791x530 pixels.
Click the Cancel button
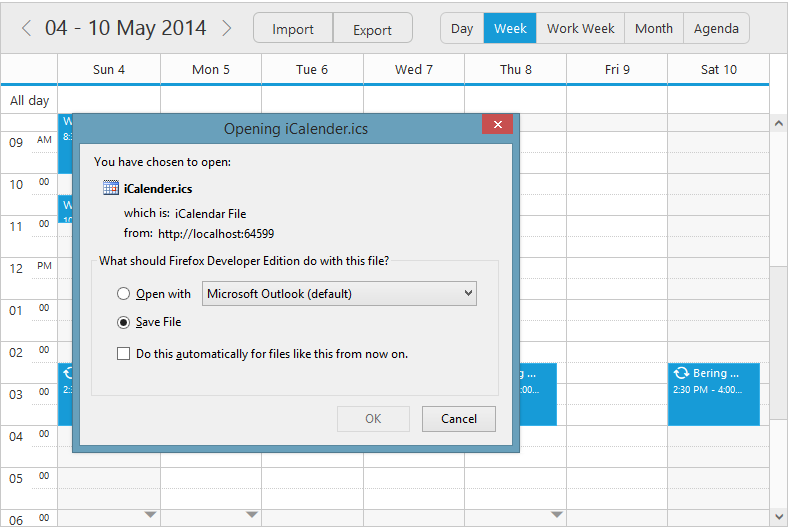click(x=458, y=419)
